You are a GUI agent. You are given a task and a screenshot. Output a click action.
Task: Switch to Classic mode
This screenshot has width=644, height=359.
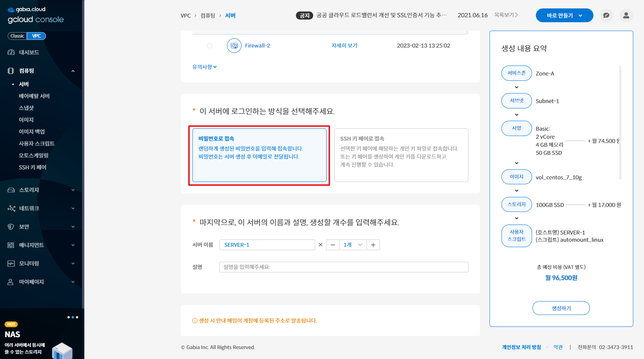tap(17, 36)
